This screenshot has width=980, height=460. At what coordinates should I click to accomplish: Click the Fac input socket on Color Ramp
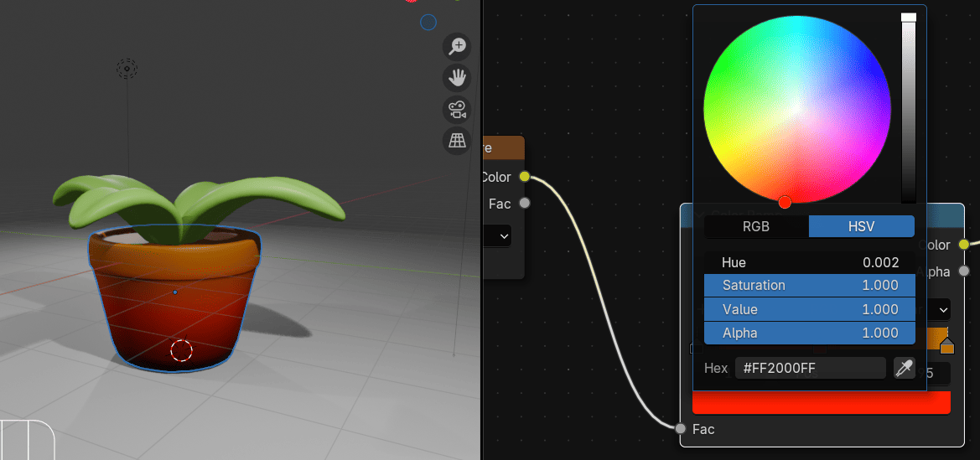tap(681, 429)
